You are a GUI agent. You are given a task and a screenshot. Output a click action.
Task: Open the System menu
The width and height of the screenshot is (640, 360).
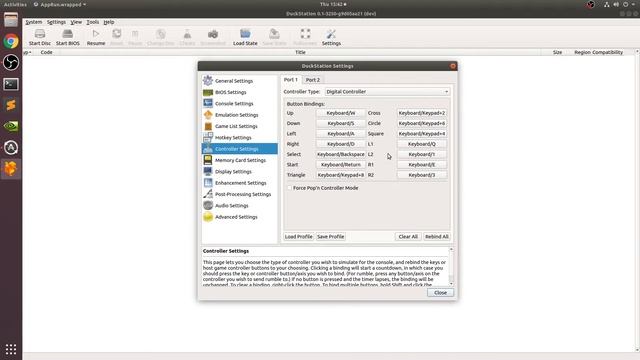coord(33,22)
